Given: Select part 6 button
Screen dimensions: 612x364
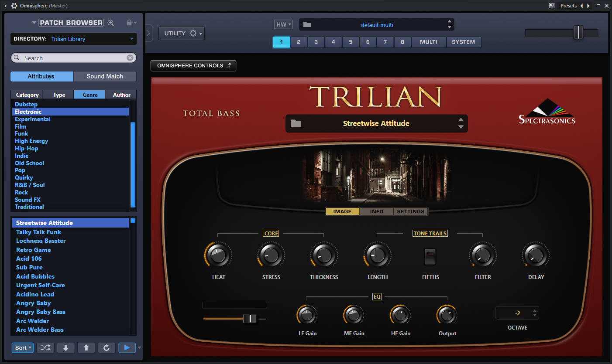Looking at the screenshot, I should (368, 42).
